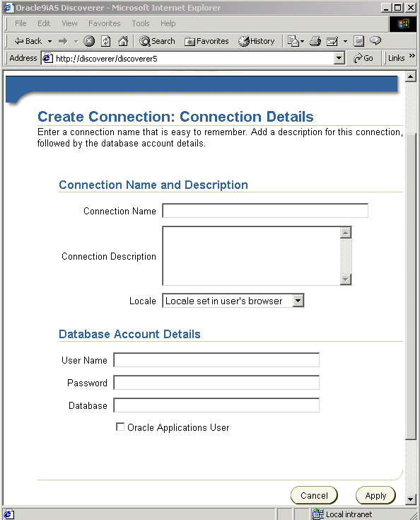Viewport: 420px width, 520px height.
Task: Click the Discuss toolbar icon
Action: tap(358, 41)
